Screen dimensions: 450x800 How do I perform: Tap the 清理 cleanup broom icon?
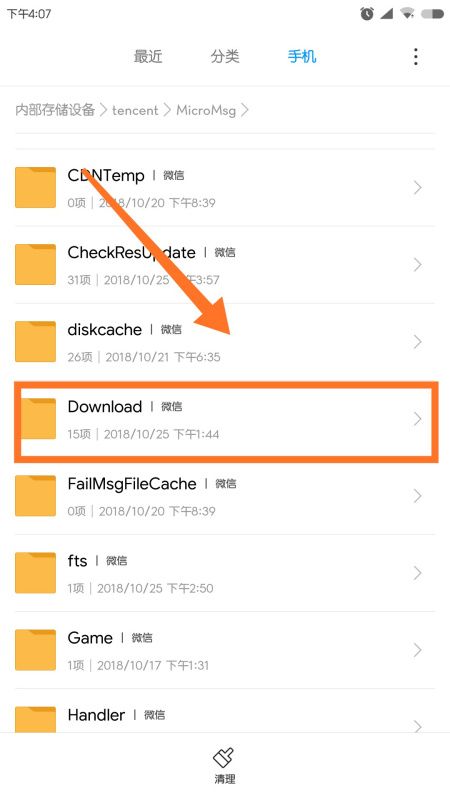224,758
